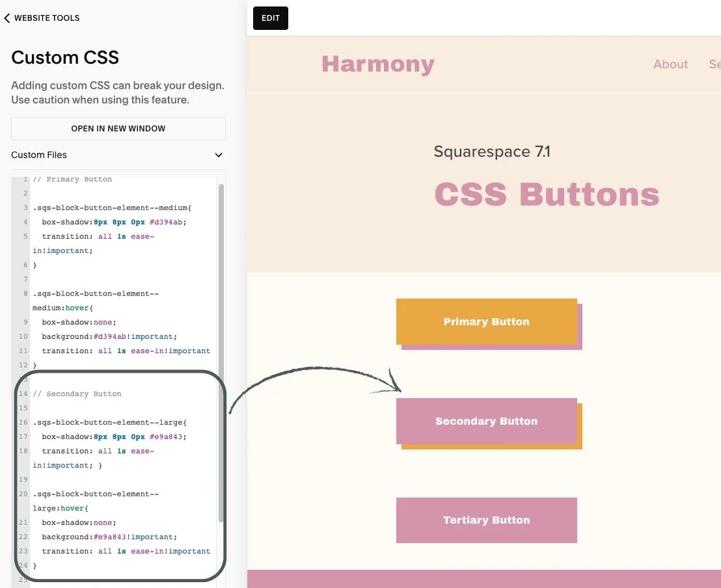721x588 pixels.
Task: Click the Custom Files label
Action: click(x=39, y=155)
